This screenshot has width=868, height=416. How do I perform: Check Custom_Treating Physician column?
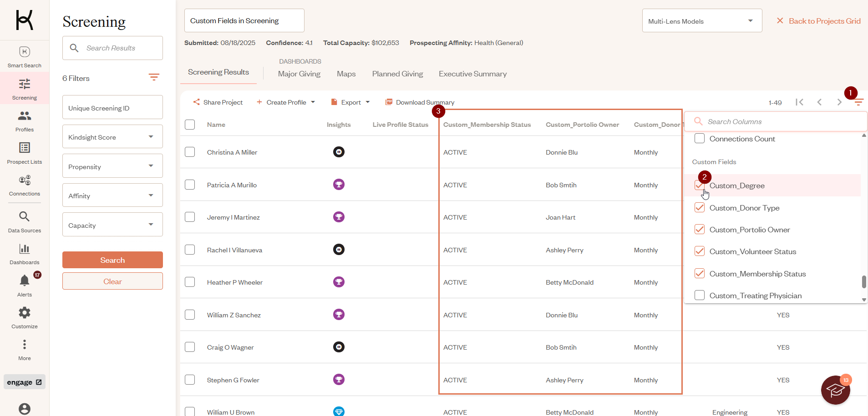(x=700, y=295)
